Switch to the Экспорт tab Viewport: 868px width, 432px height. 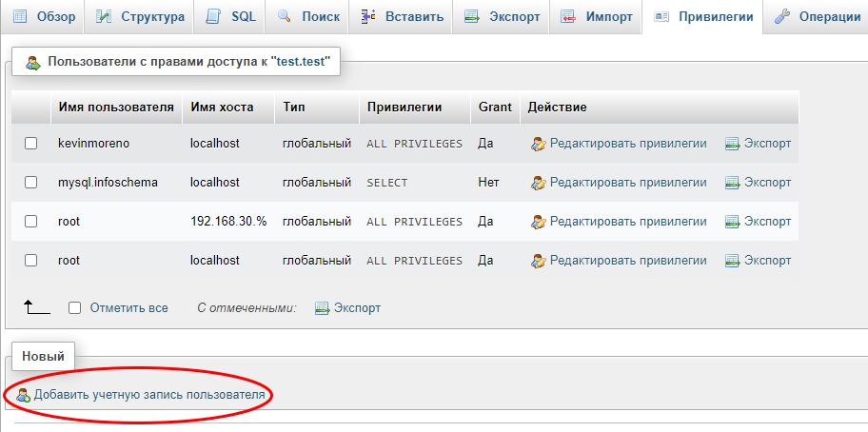[501, 17]
